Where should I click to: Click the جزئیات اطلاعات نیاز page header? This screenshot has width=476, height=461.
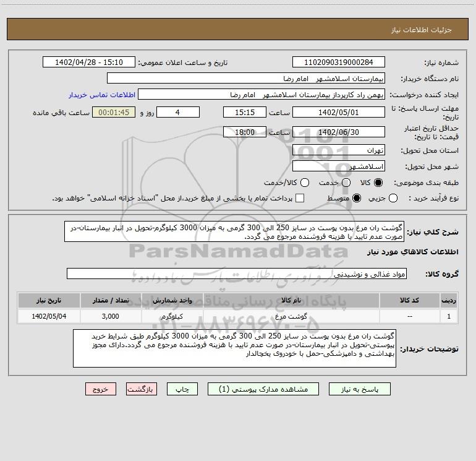[422, 30]
